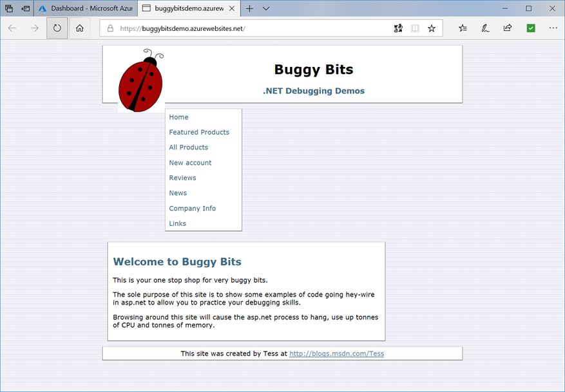The image size is (565, 392).
Task: Set these tabs aside icon
Action: pos(25,8)
